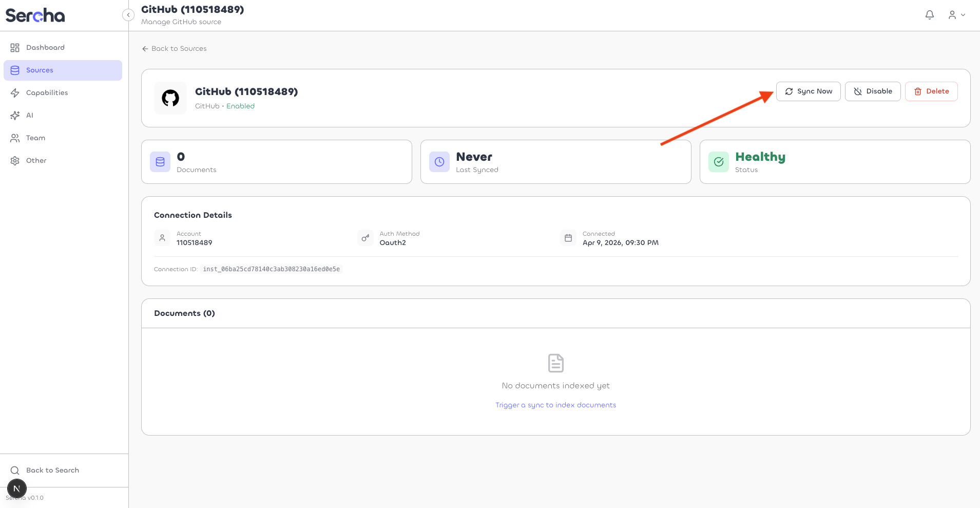This screenshot has height=508, width=980.
Task: Select Sources in the sidebar
Action: (40, 70)
